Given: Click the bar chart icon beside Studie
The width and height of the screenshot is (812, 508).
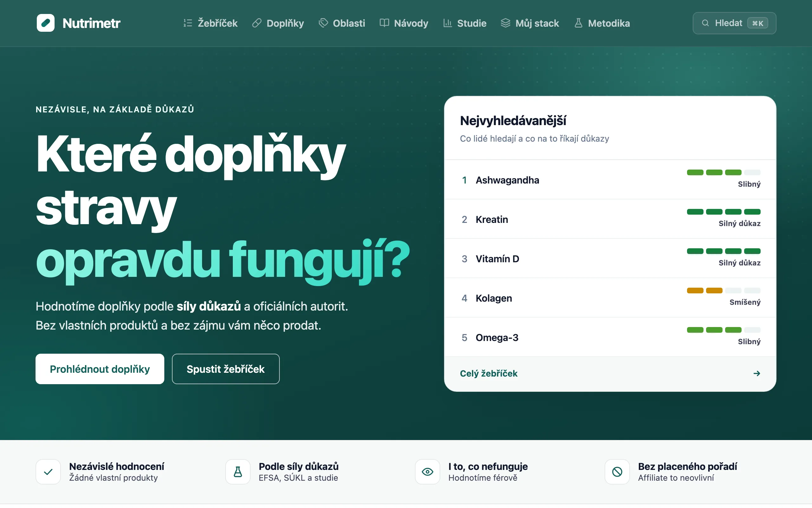Looking at the screenshot, I should point(448,23).
